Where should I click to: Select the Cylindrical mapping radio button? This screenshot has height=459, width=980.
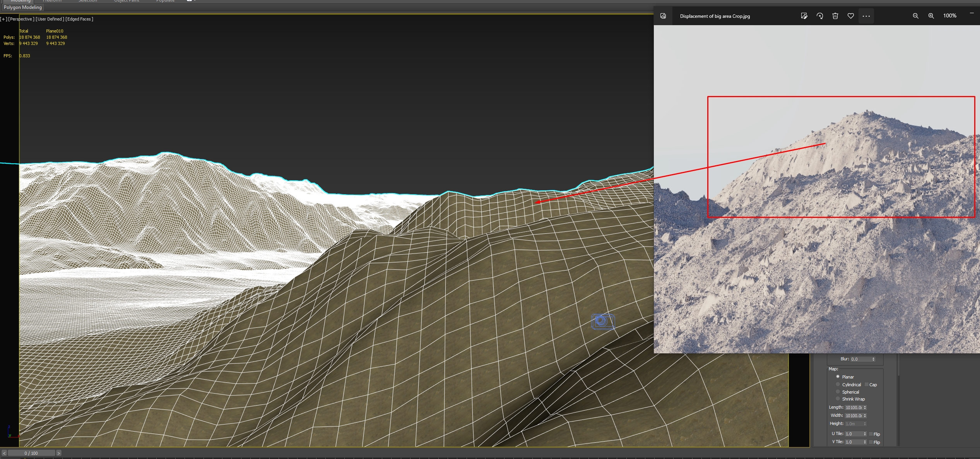838,384
